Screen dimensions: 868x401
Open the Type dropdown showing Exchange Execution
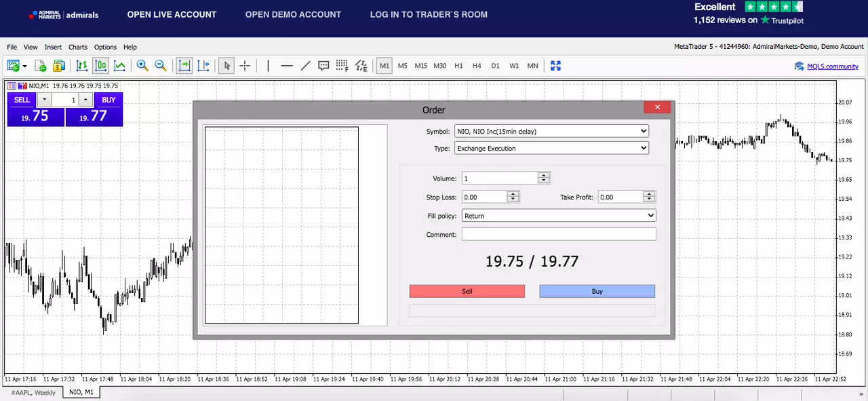click(551, 148)
